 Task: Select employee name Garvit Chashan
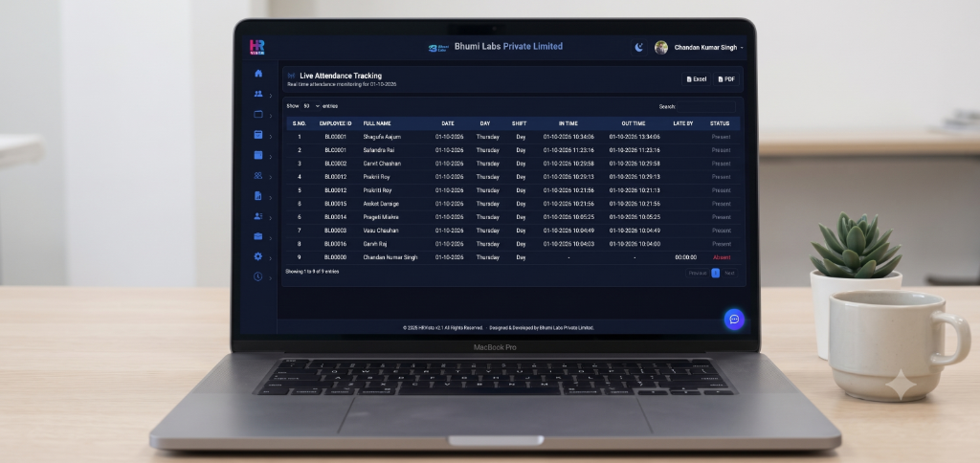[382, 164]
